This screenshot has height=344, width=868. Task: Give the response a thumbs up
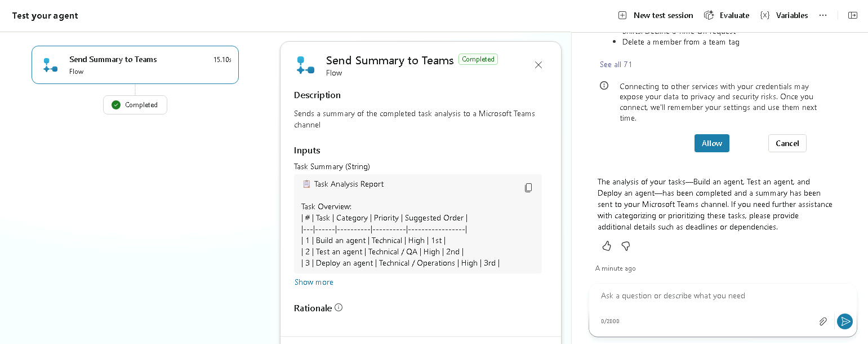(607, 246)
